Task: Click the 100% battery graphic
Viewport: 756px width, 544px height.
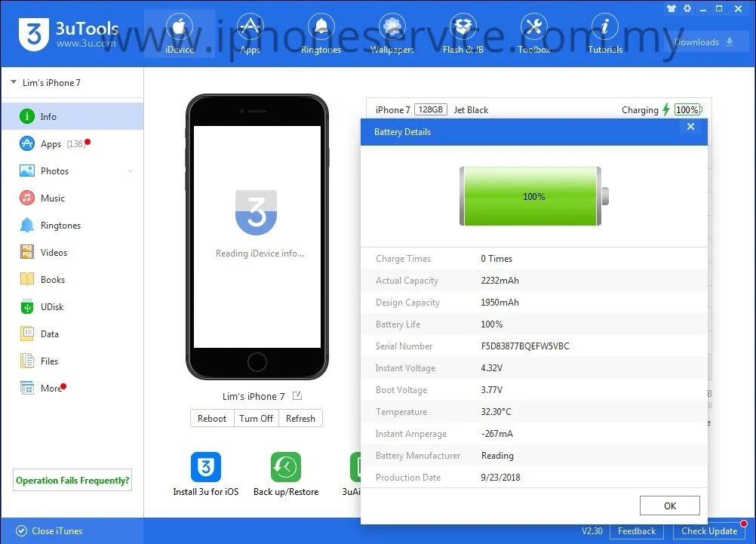Action: coord(533,196)
